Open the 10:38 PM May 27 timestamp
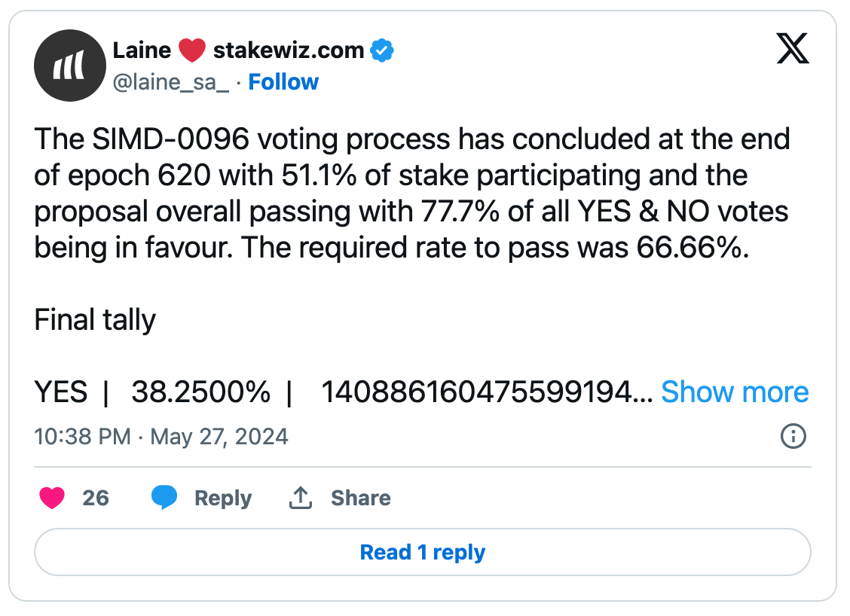850x616 pixels. 161,436
